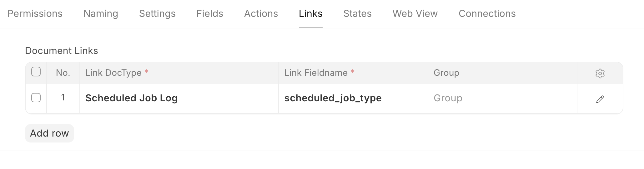
Task: Go to the Settings tab
Action: coord(157,14)
